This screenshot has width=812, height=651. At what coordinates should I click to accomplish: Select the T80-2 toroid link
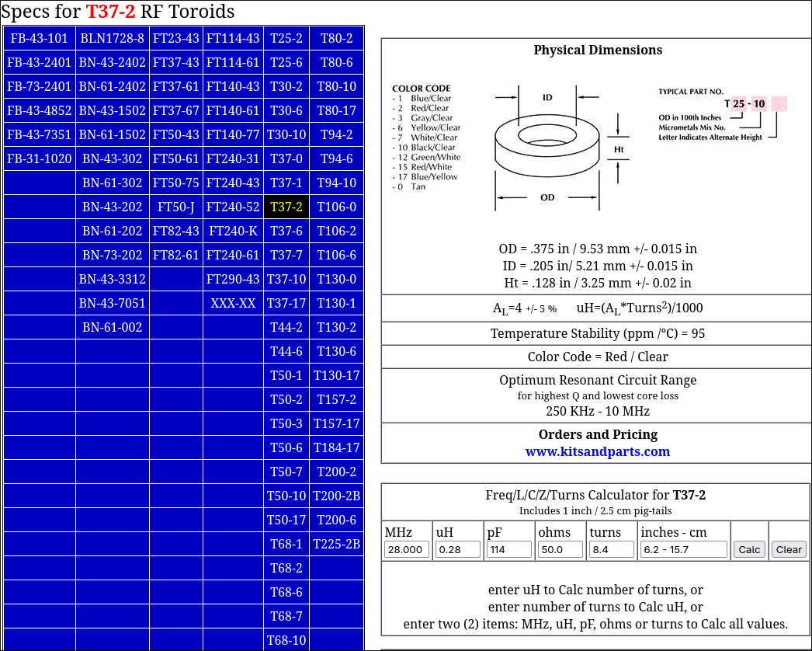pyautogui.click(x=336, y=38)
